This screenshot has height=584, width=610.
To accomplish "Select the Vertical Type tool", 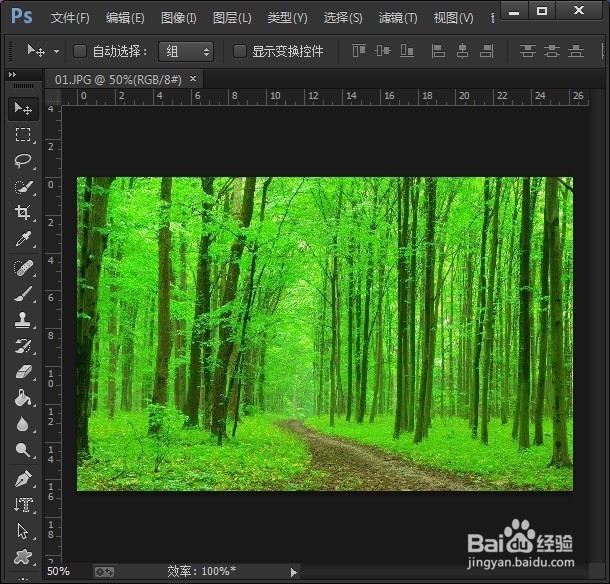I will pos(23,505).
